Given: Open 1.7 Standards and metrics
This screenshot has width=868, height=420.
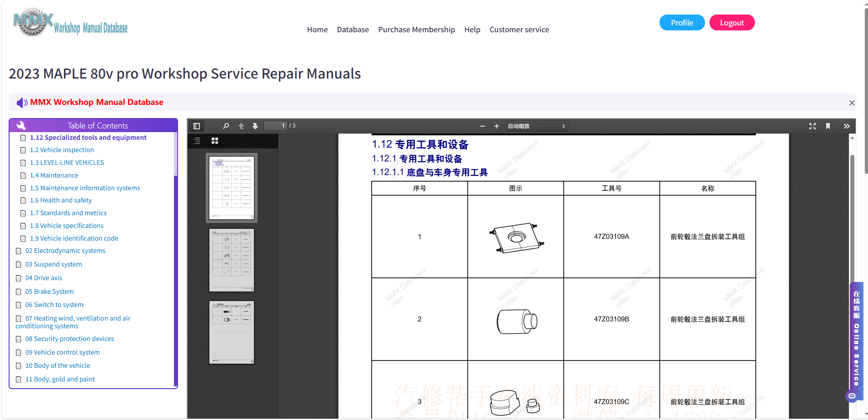Looking at the screenshot, I should click(68, 213).
